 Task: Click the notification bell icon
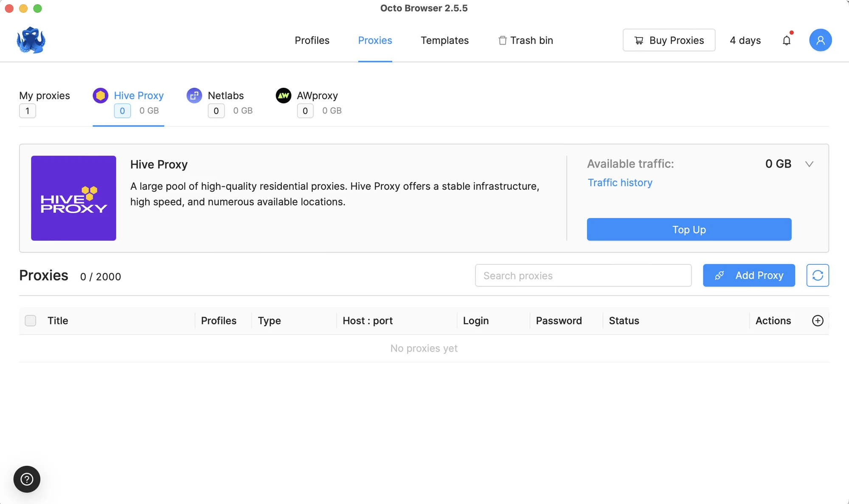[787, 40]
